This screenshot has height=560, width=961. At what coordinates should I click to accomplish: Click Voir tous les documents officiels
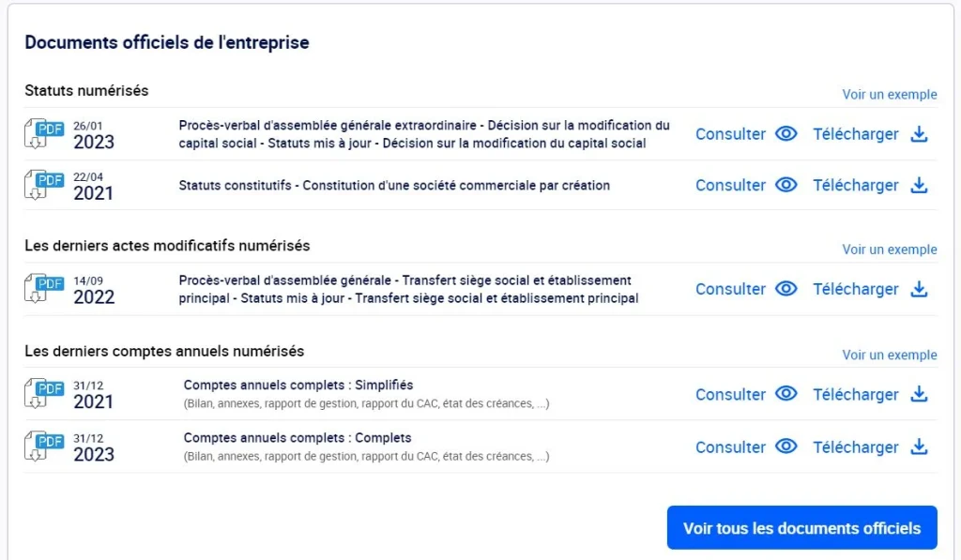801,527
